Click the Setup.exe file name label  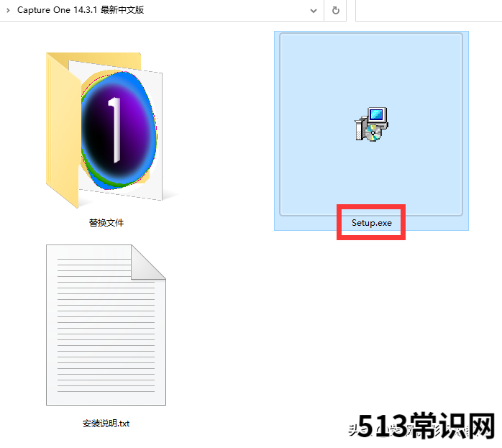(371, 223)
